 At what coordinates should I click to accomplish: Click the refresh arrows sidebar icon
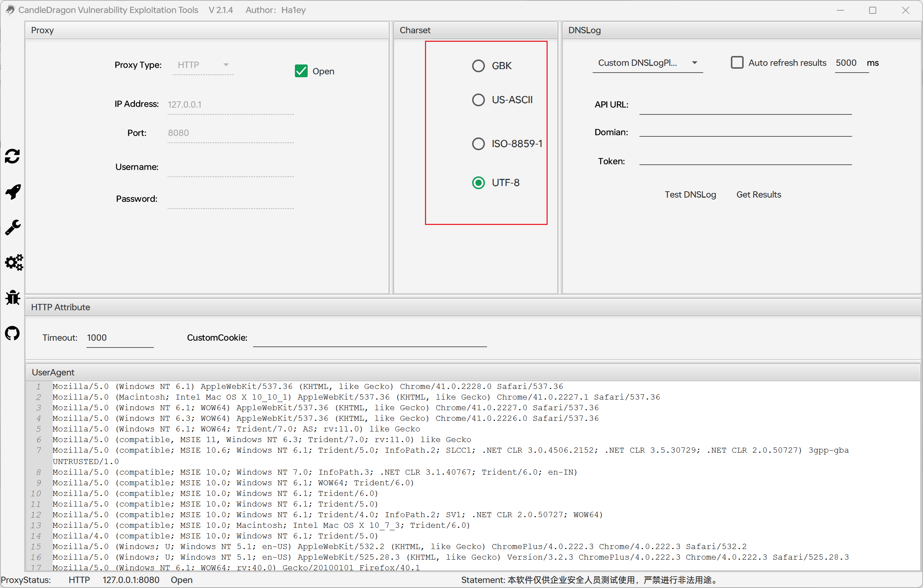[13, 156]
